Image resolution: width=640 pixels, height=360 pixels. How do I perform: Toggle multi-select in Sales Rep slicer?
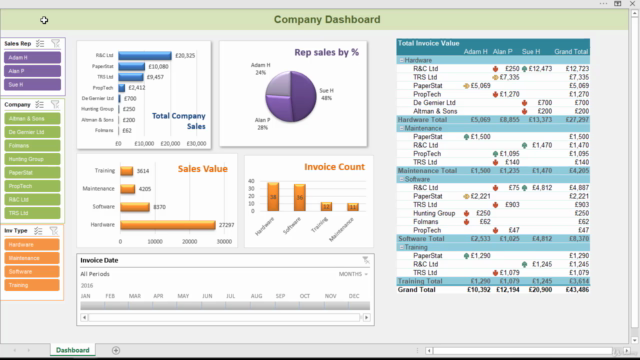tap(40, 43)
